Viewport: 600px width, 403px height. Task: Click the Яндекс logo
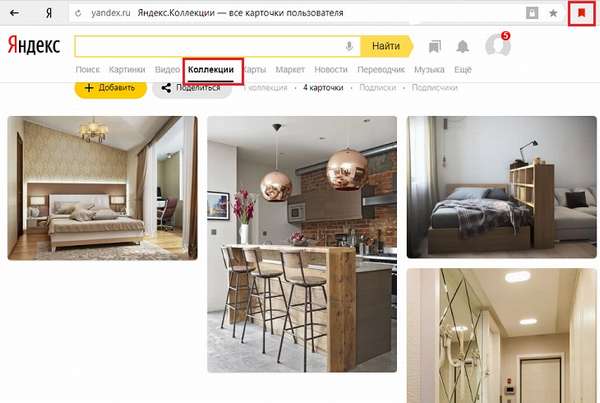(34, 45)
